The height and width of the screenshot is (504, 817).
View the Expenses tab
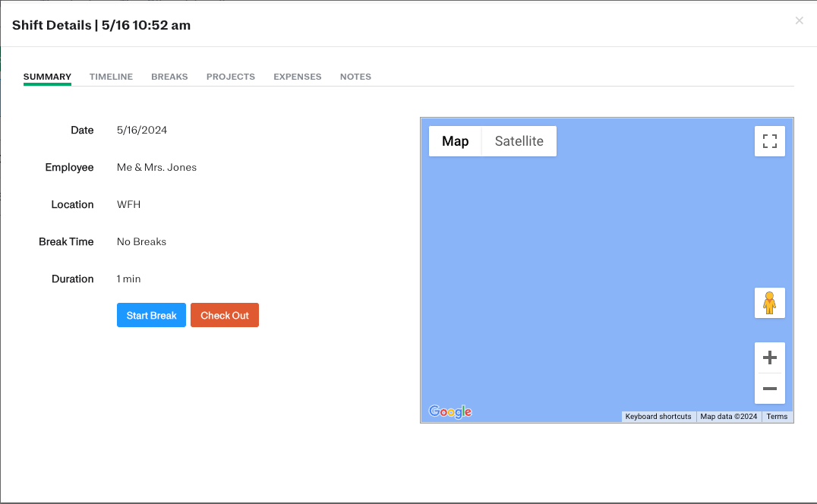[298, 77]
